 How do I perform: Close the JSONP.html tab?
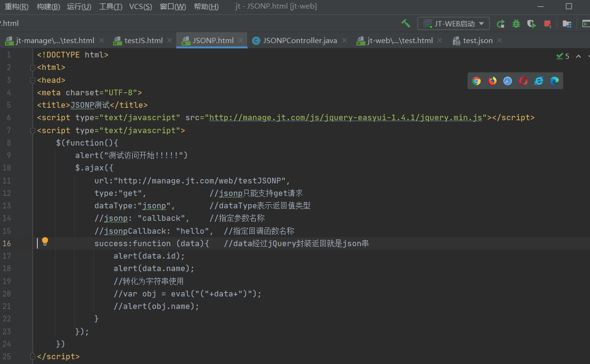pyautogui.click(x=241, y=41)
